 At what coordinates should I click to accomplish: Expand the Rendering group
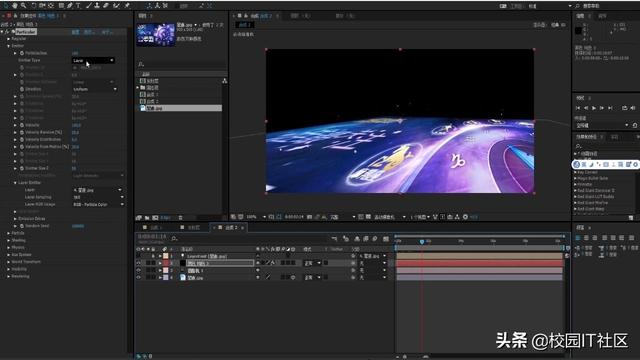tap(9, 276)
